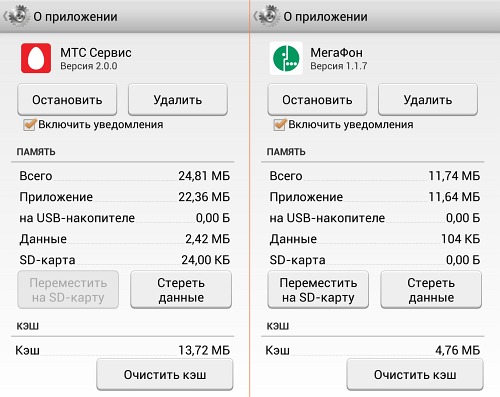Screen dimensions: 500x397
Task: Select the МегаФон Всего 11,74 МБ row
Action: pyautogui.click(x=375, y=176)
